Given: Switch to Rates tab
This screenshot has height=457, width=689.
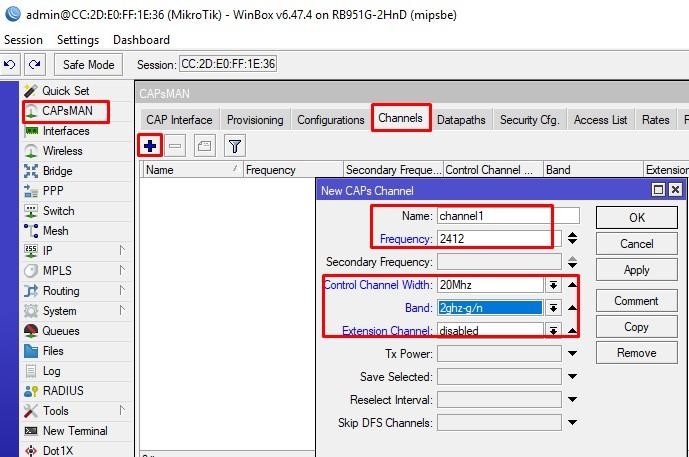Looking at the screenshot, I should pos(656,120).
